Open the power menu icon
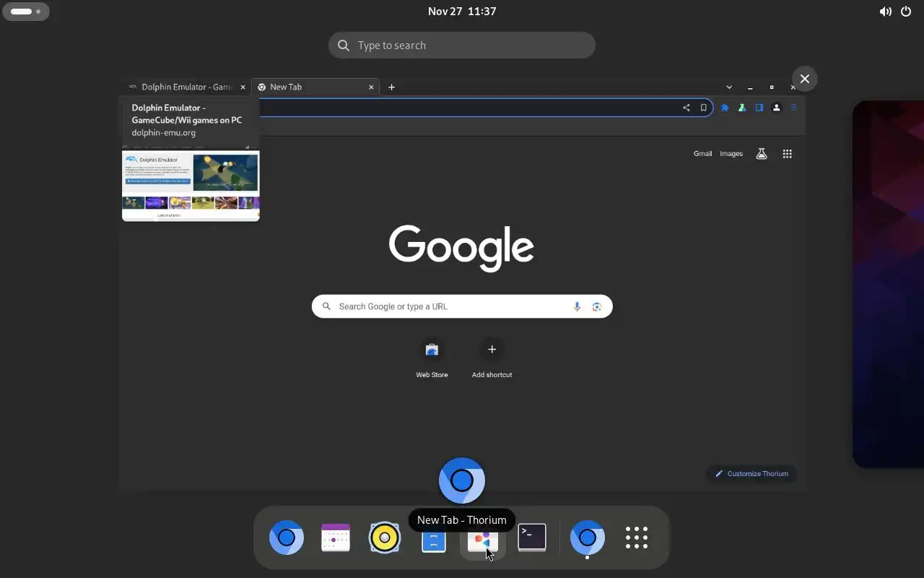The width and height of the screenshot is (924, 578). click(x=906, y=12)
